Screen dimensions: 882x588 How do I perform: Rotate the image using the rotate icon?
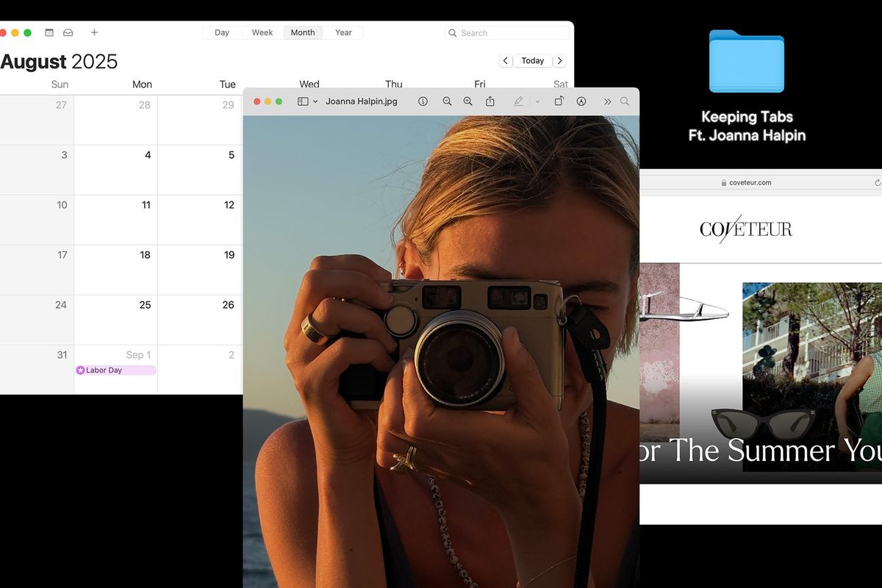click(559, 101)
